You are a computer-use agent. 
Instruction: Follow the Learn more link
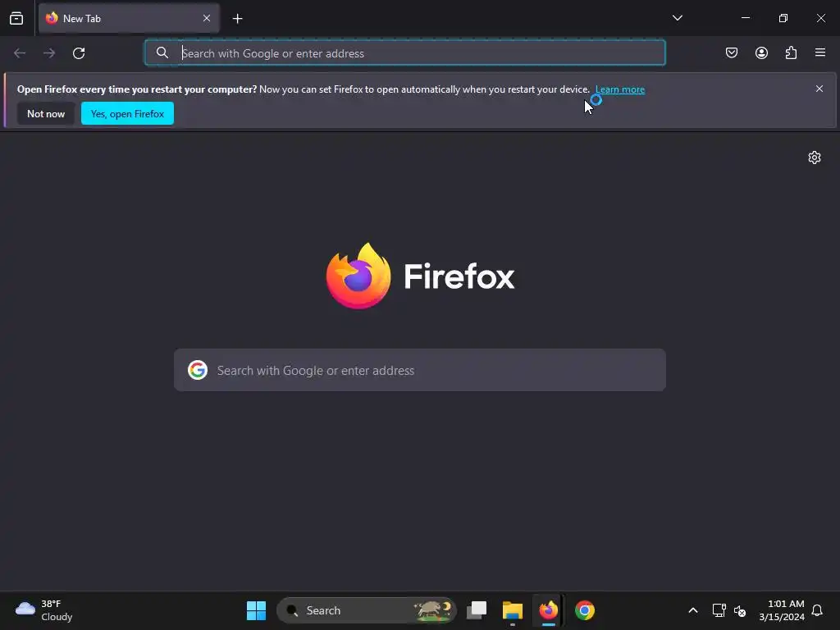(x=620, y=89)
